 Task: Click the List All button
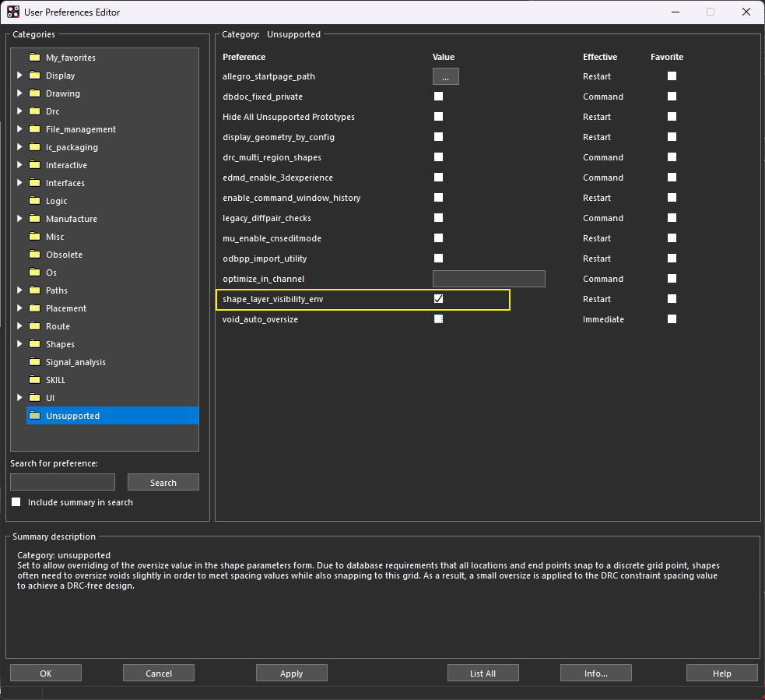tap(483, 674)
